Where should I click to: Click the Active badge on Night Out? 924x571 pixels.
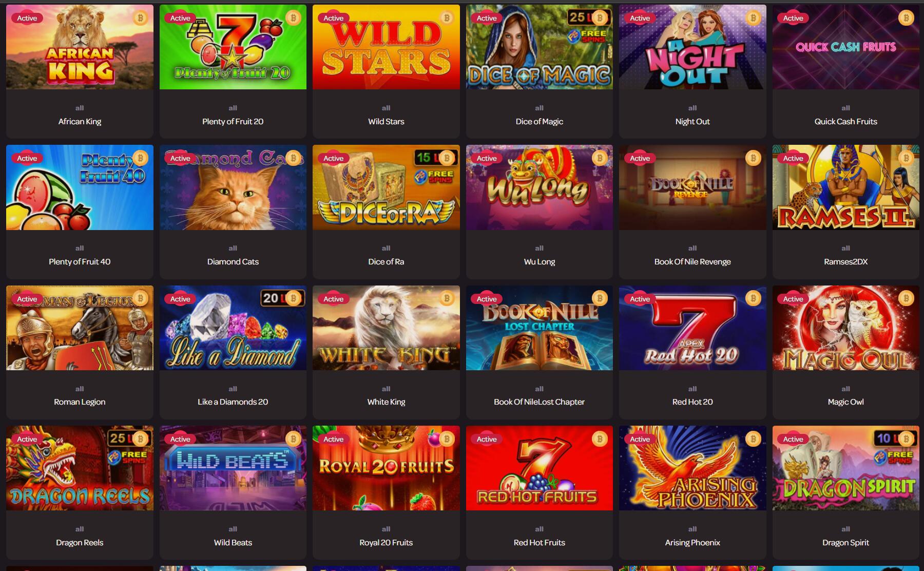coord(640,18)
